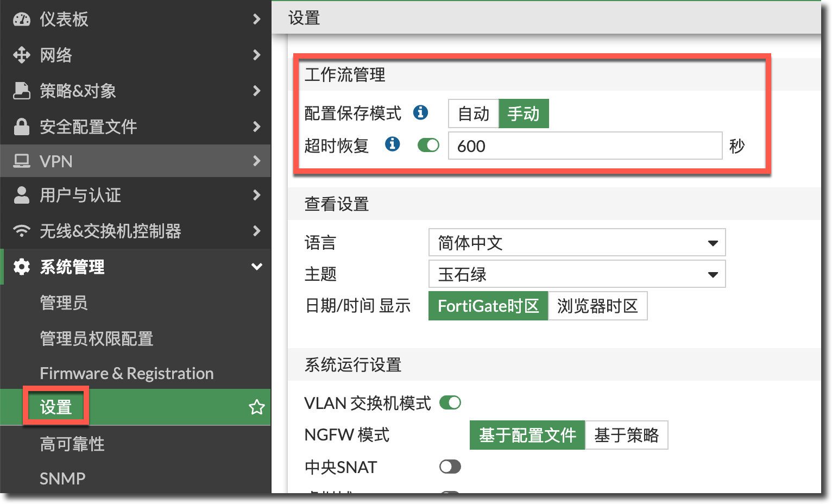Enable the 中央SNAT toggle

[x=450, y=467]
